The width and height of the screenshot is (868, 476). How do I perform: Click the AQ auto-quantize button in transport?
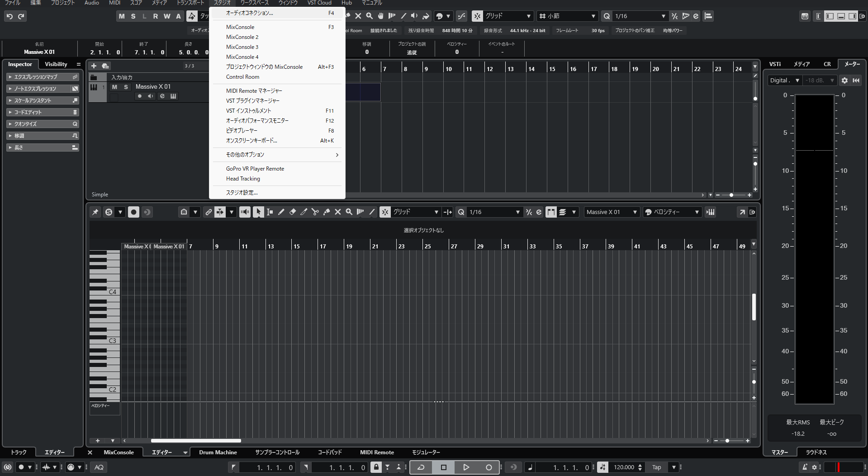tap(99, 467)
